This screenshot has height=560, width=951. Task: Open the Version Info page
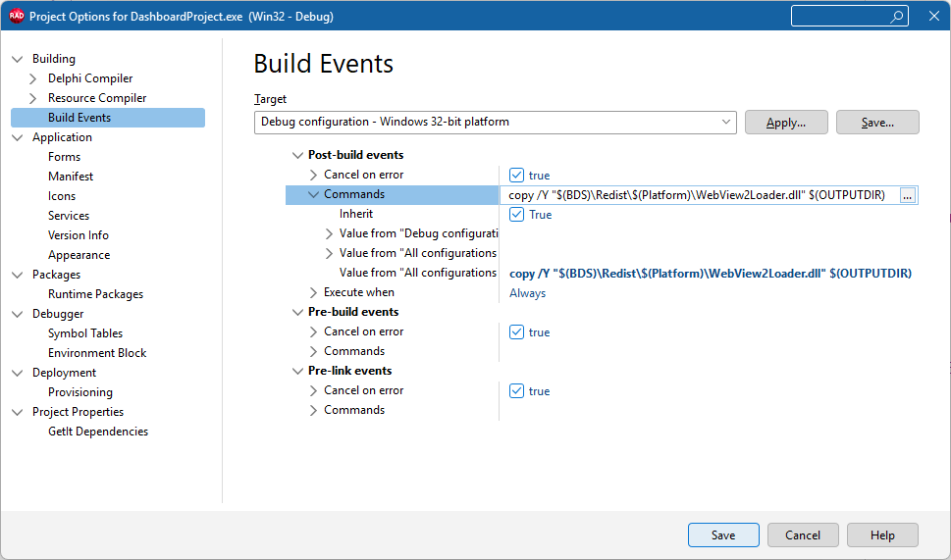[x=79, y=235]
